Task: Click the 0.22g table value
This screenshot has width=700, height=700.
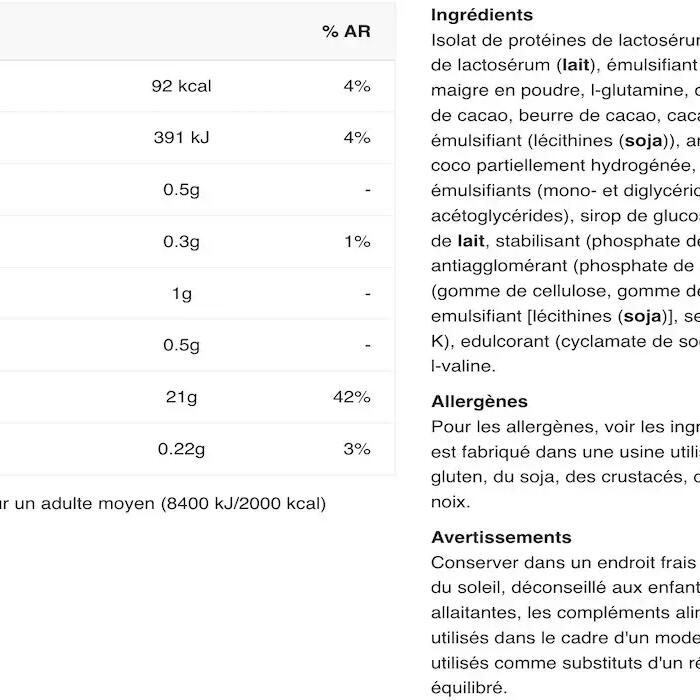Action: (181, 449)
